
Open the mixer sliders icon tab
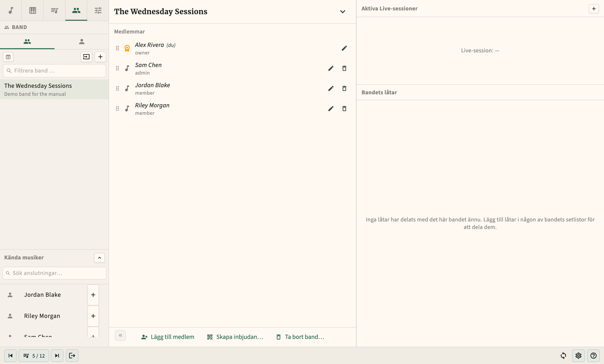click(98, 10)
